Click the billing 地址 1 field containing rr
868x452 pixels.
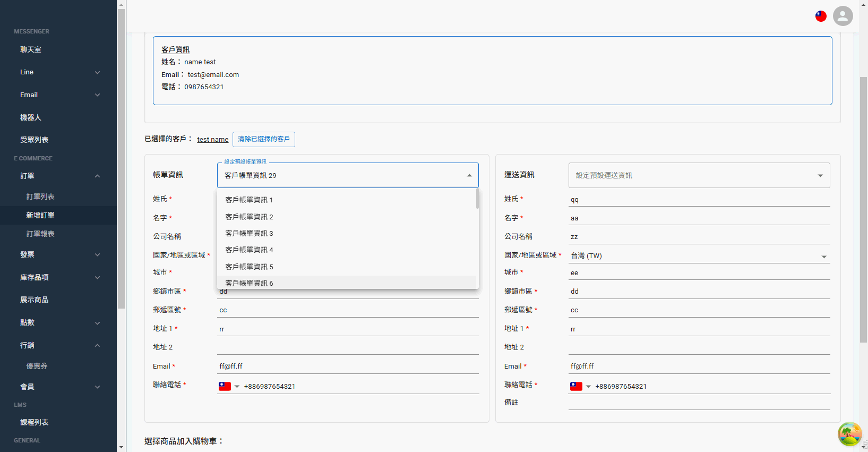(x=348, y=329)
